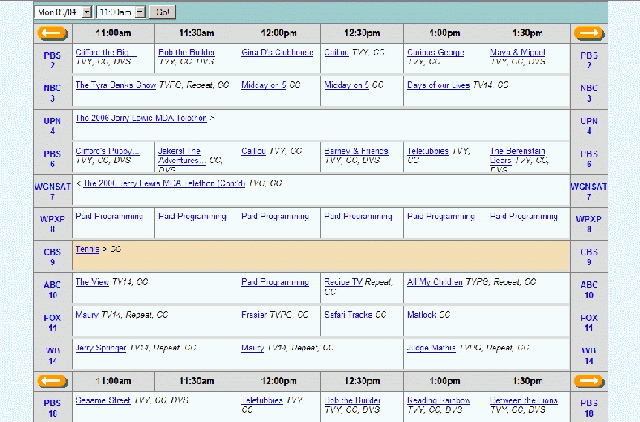Open Jerry Springer on WB 14
The image size is (640, 422).
[101, 348]
